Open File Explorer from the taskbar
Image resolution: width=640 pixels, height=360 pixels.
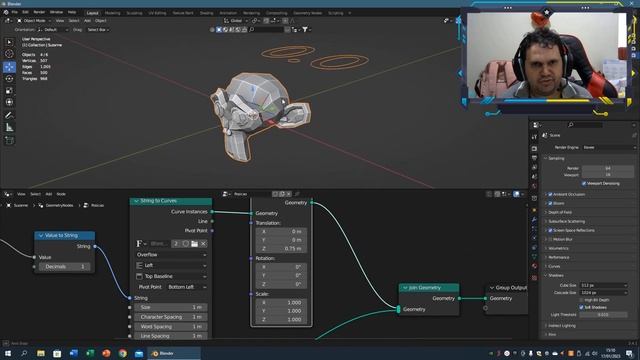click(x=40, y=353)
